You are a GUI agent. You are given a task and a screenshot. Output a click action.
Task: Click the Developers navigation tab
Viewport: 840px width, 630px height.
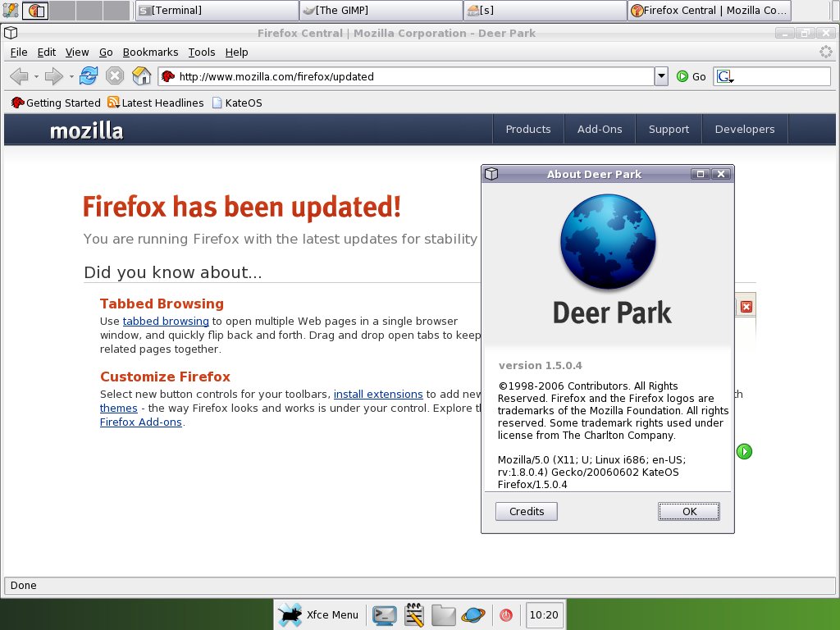coord(745,129)
